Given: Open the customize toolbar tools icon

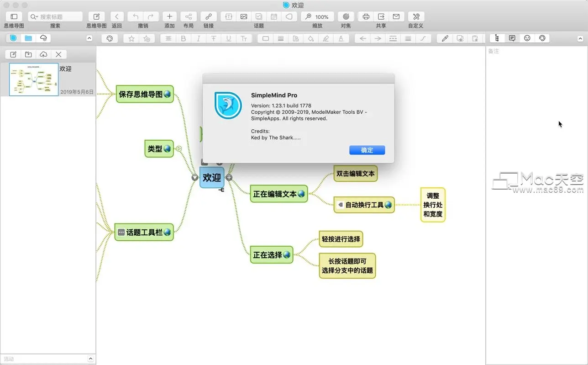Looking at the screenshot, I should click(x=416, y=16).
